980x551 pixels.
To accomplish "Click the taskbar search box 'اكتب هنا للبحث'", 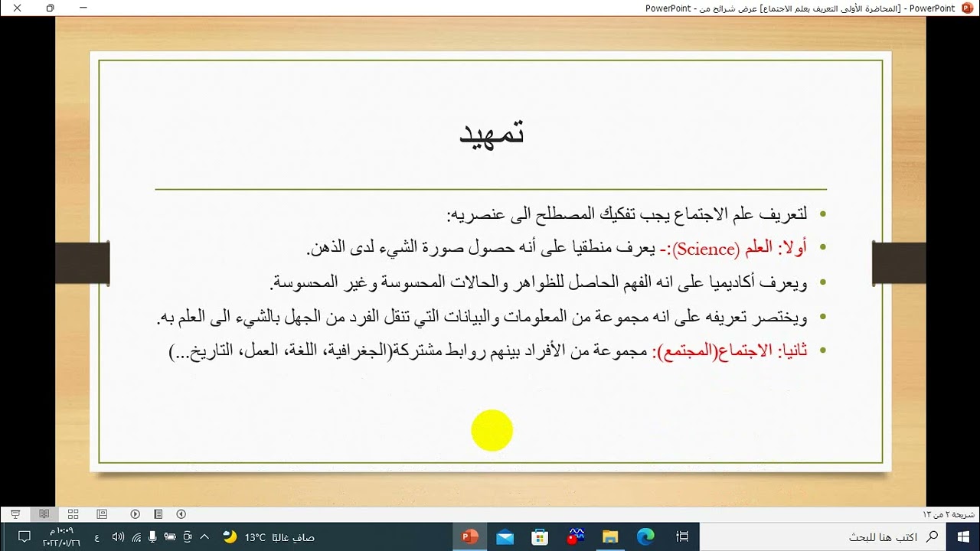I will click(823, 537).
